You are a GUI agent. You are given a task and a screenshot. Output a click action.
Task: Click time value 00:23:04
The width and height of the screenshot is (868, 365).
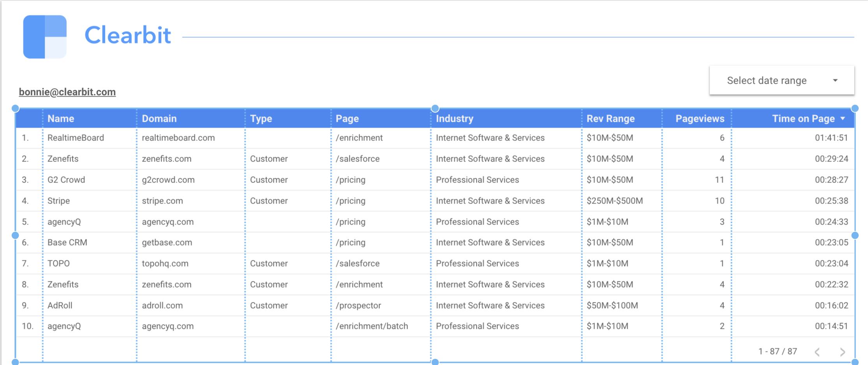[831, 263]
